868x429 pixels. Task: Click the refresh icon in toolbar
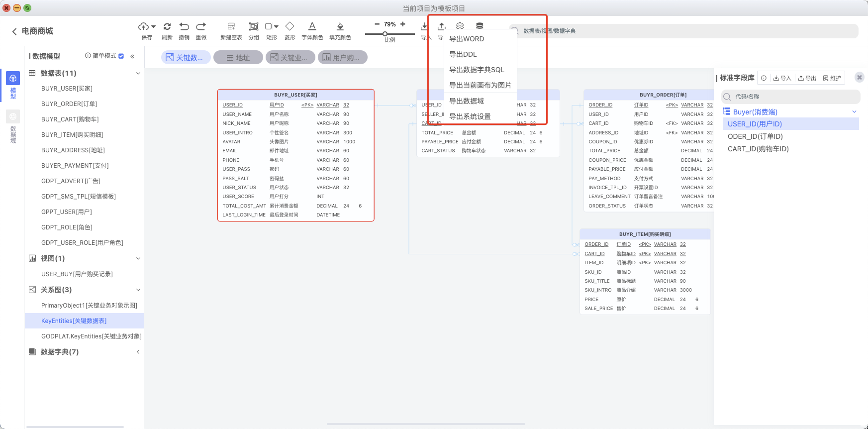click(x=167, y=26)
